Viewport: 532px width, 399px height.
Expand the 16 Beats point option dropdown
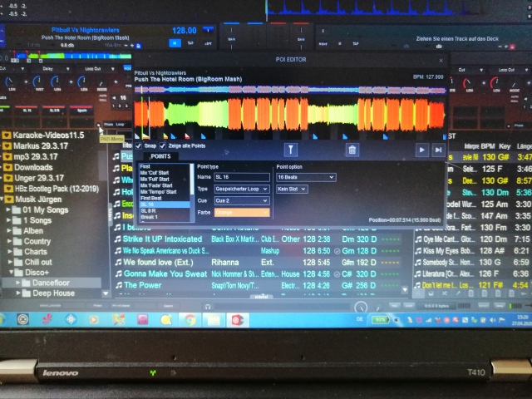point(306,177)
